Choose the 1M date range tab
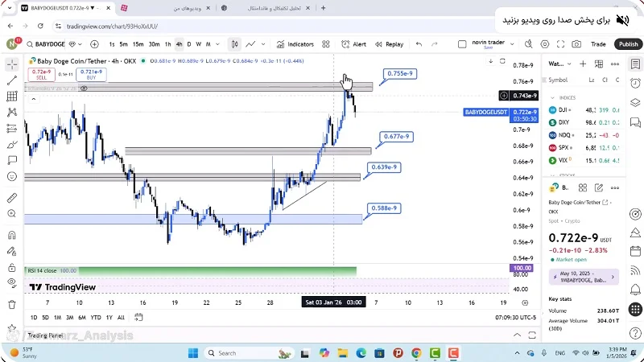 (x=58, y=318)
